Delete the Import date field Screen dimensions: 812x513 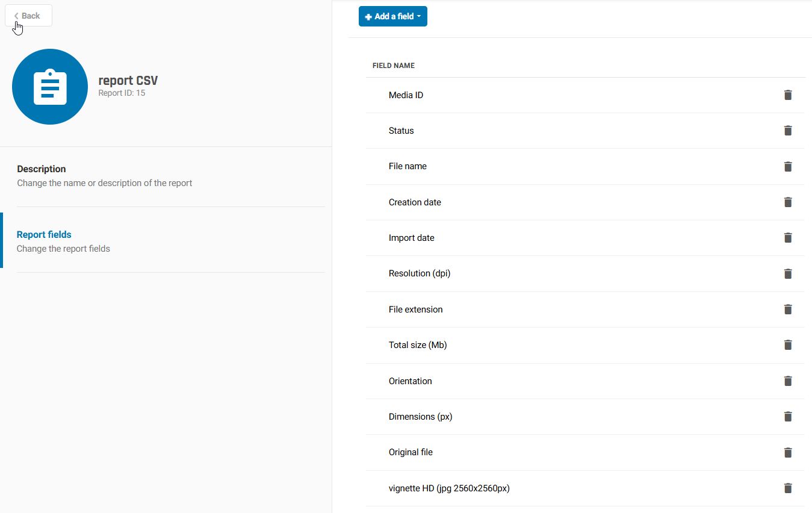(x=788, y=238)
